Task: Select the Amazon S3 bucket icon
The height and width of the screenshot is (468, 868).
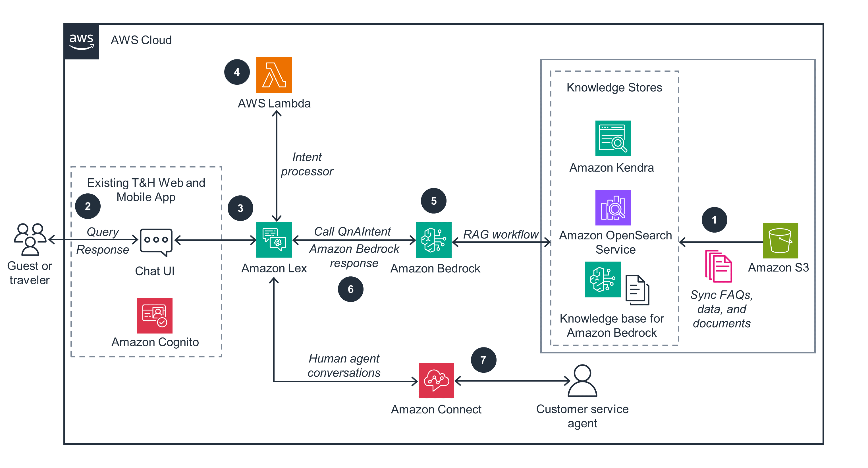Action: [780, 241]
